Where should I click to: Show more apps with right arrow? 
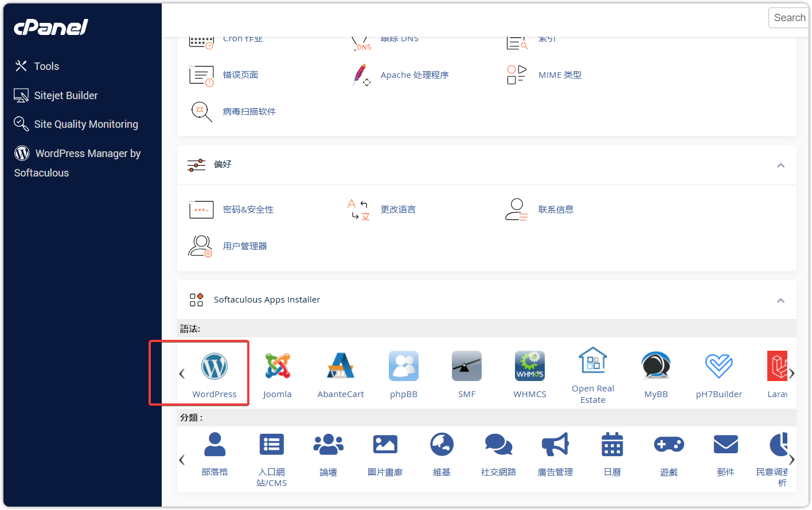pyautogui.click(x=791, y=374)
